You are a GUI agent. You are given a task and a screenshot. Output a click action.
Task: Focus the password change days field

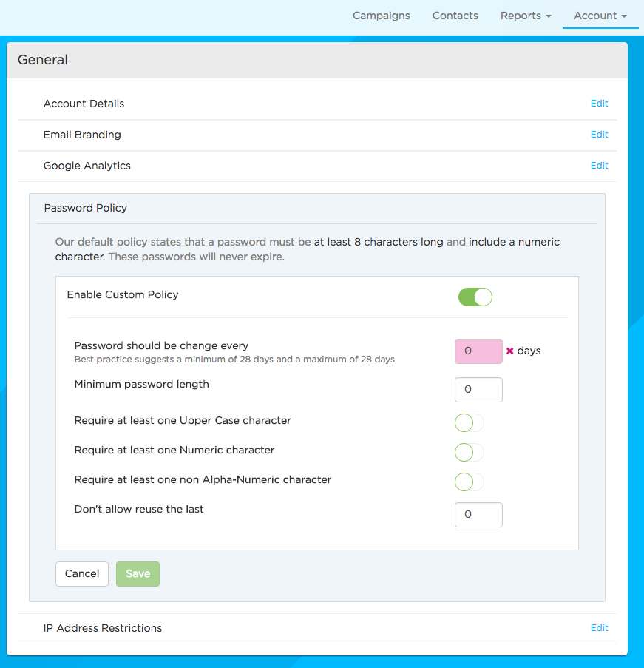(478, 351)
